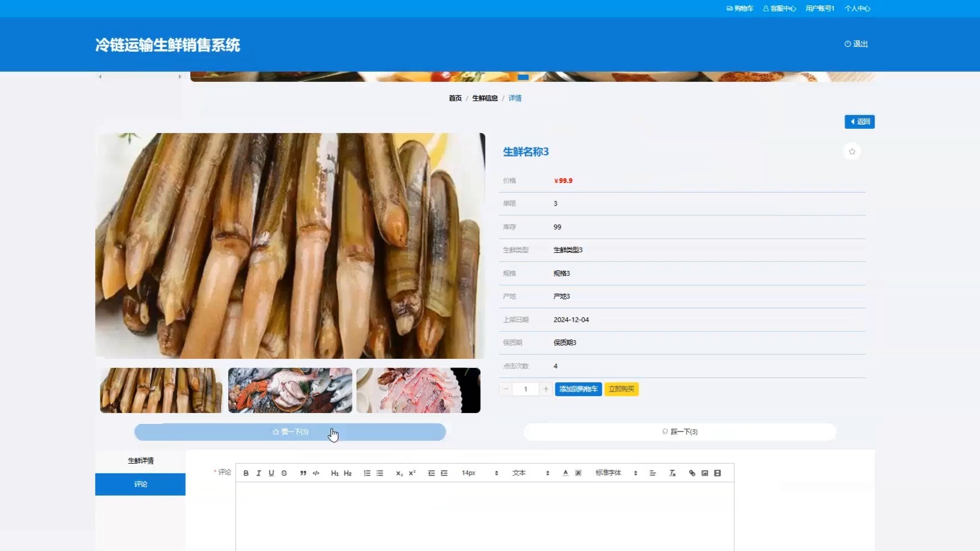Viewport: 980px width, 551px height.
Task: Click the 立即购买 purchase button
Action: [x=621, y=389]
